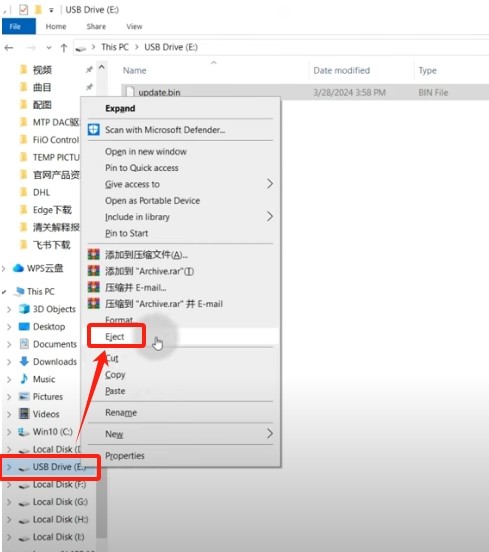This screenshot has height=552, width=489.
Task: Click the Up arrow navigation icon
Action: (64, 48)
